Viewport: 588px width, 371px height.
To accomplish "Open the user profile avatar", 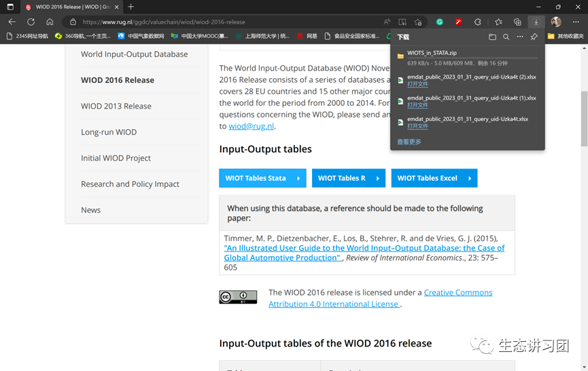I will coord(556,22).
